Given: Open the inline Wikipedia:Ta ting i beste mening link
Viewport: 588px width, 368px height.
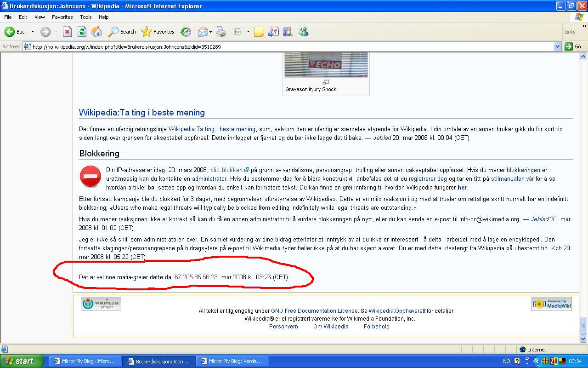Looking at the screenshot, I should click(212, 129).
